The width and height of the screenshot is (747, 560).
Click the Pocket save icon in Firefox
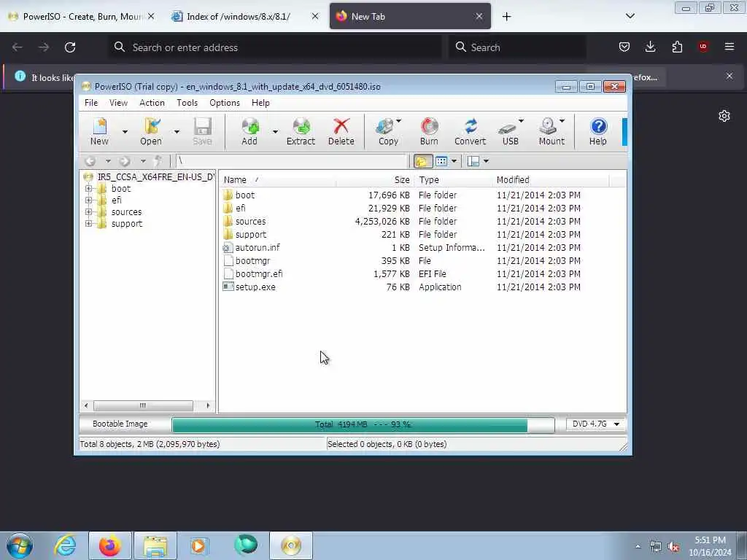coord(624,47)
